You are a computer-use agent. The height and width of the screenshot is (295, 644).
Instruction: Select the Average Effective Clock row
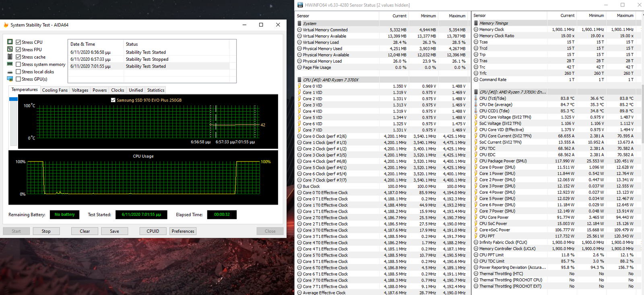382,293
